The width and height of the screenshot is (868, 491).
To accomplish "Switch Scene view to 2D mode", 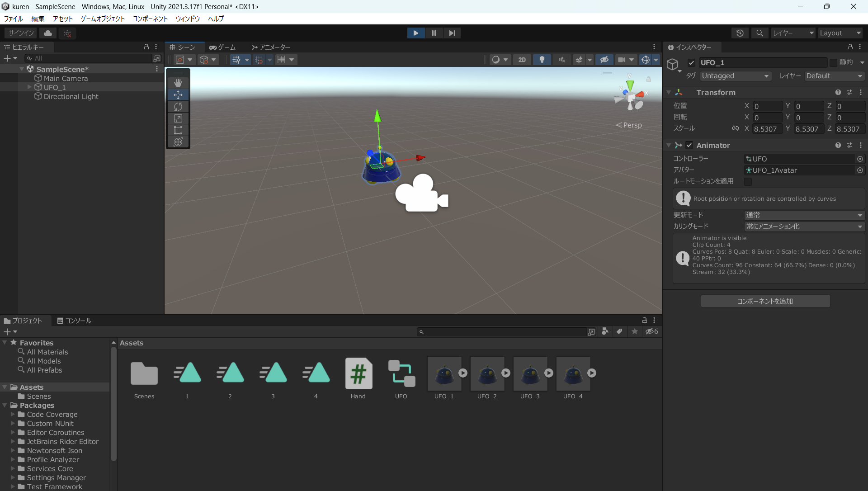I will [522, 59].
